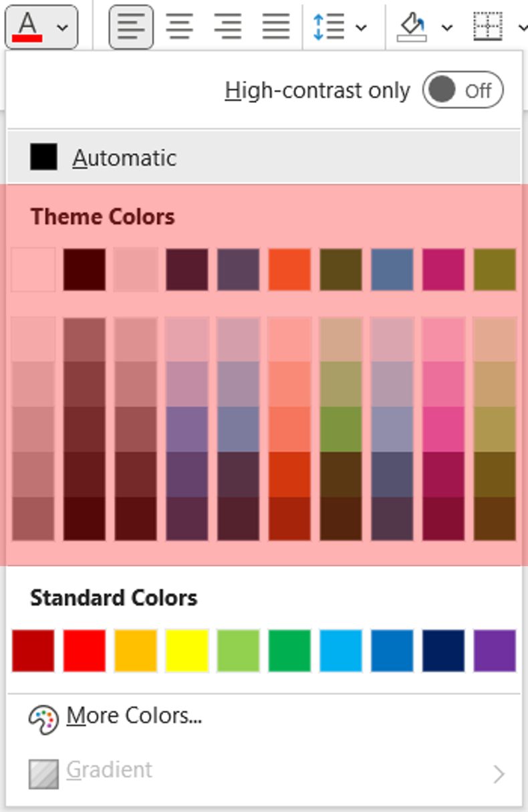Expand the line spacing dropdown arrow
This screenshot has height=812, width=528.
click(362, 27)
